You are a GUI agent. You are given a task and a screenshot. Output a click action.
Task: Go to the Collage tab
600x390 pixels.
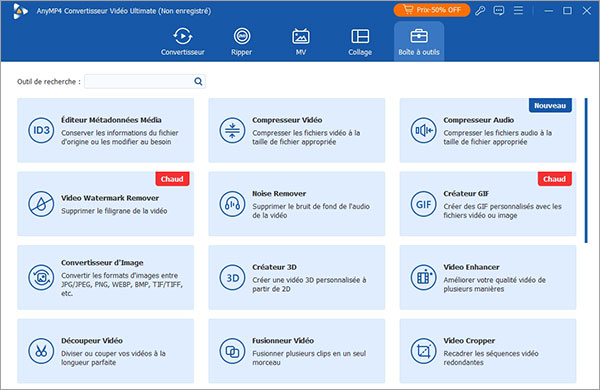[x=360, y=41]
